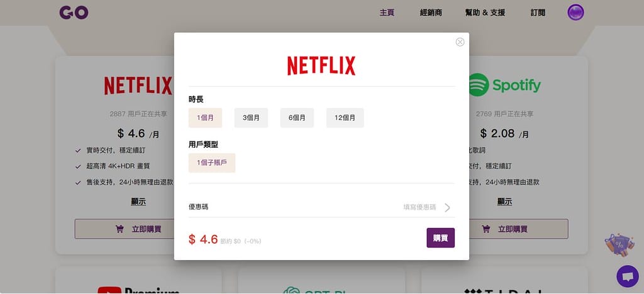
Task: Click the Netflix logo in dialog
Action: pyautogui.click(x=321, y=66)
